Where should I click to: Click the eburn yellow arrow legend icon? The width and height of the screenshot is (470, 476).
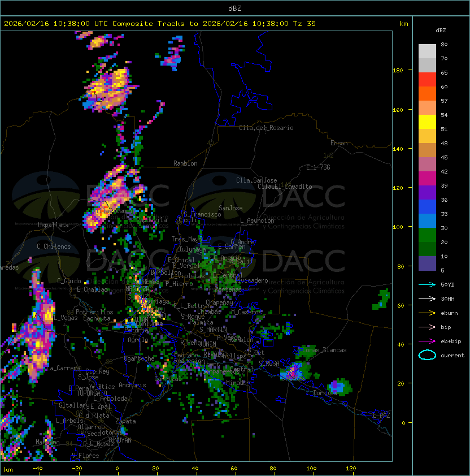[x=427, y=313]
